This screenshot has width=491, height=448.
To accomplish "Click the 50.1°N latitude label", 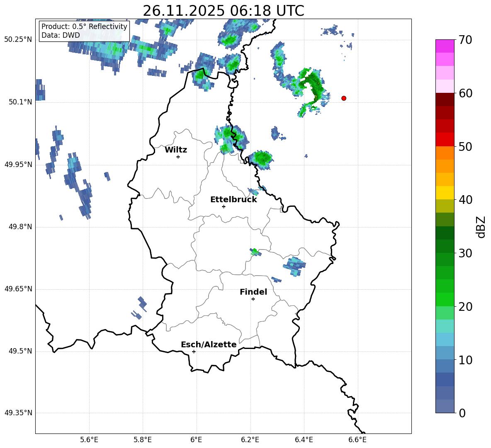I will point(21,102).
